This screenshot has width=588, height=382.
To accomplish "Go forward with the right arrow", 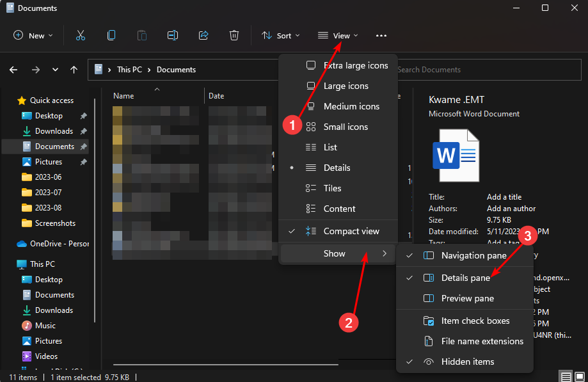I will click(x=36, y=70).
